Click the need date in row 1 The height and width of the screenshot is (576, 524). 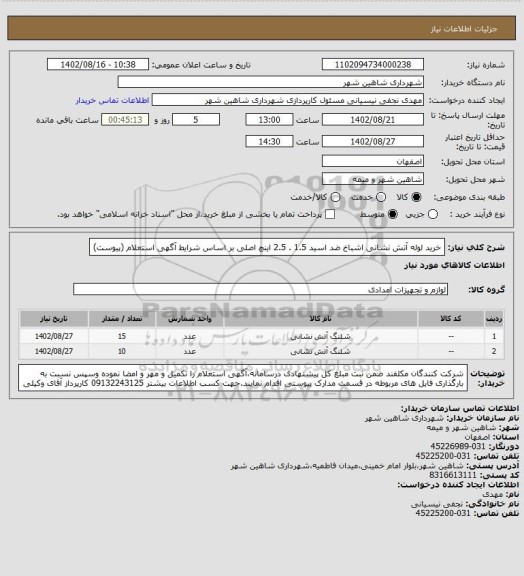(54, 336)
